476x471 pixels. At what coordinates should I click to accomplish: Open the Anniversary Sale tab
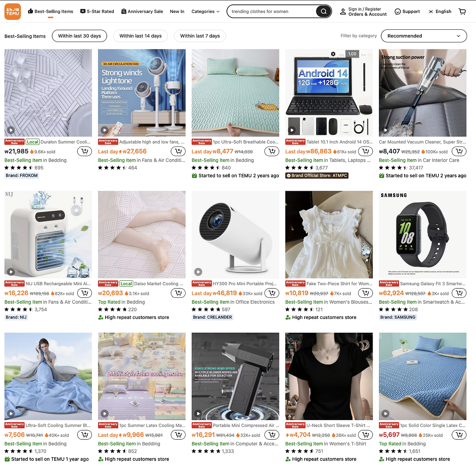(x=142, y=12)
